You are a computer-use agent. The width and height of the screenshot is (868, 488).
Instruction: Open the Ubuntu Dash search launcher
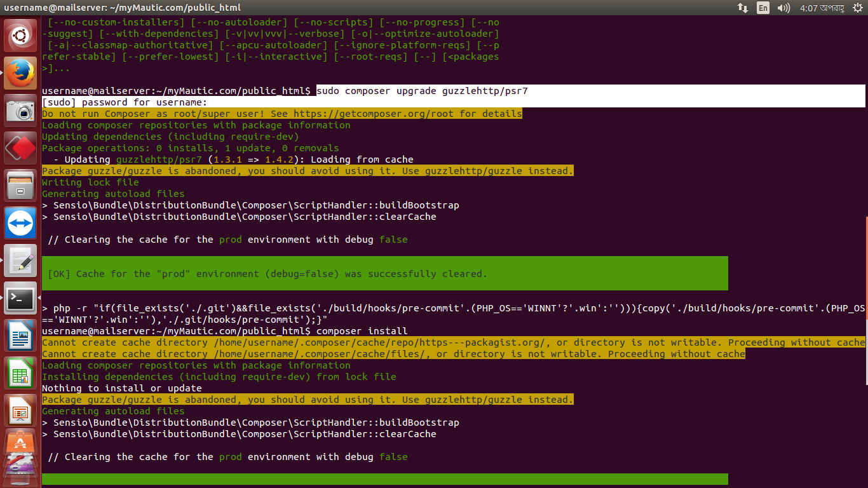21,36
